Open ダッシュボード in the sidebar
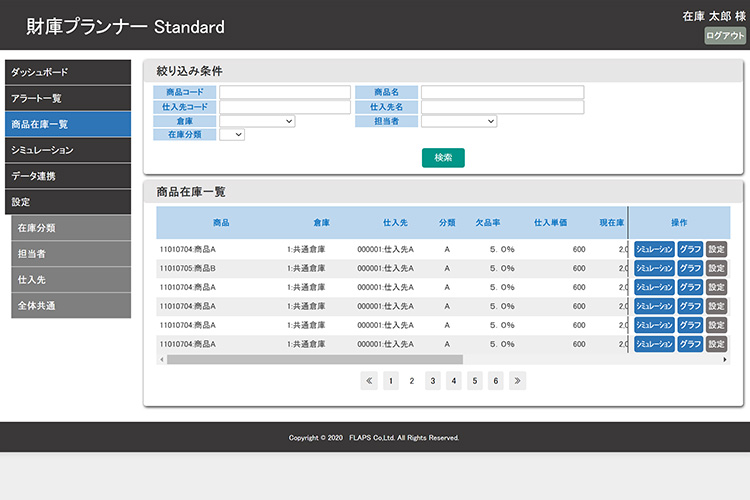 pos(66,73)
